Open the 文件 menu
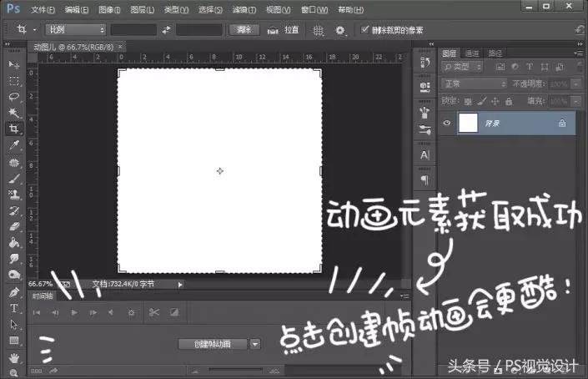This screenshot has width=588, height=379. [43, 10]
